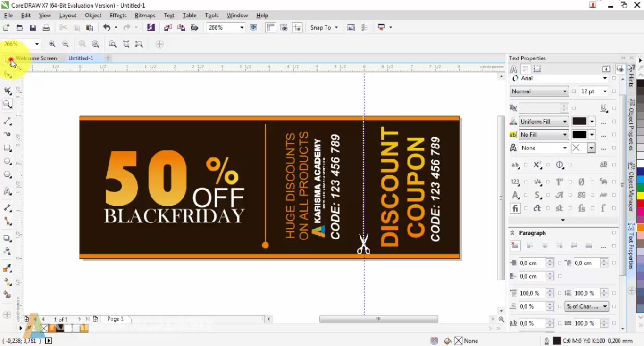Toggle Show Grid icon in toolbar
The height and width of the screenshot is (346, 644).
click(x=284, y=27)
